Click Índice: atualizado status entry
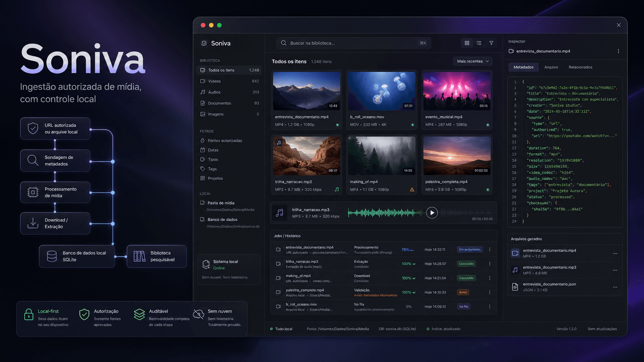This screenshot has width=644, height=362. [443, 329]
